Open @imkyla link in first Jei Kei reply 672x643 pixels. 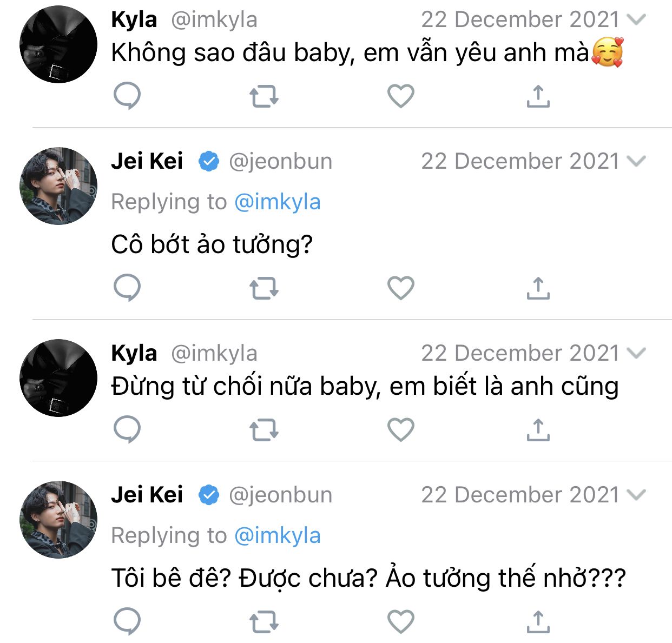point(278,202)
